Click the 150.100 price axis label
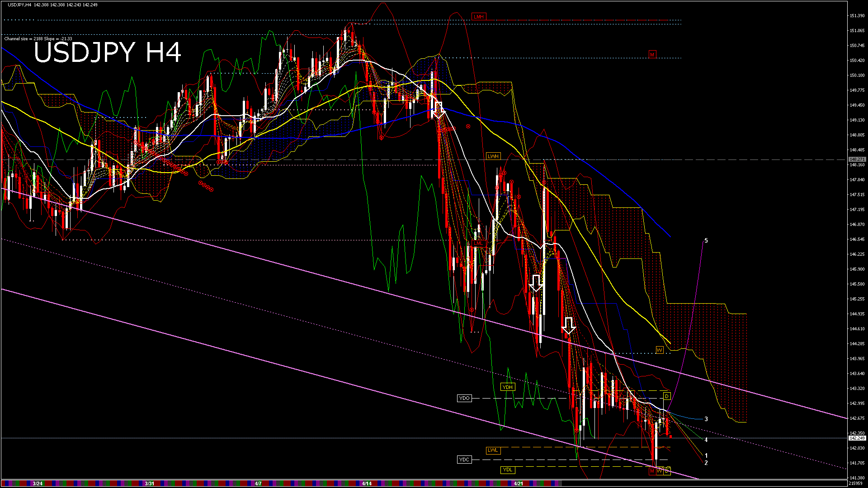 click(x=857, y=75)
